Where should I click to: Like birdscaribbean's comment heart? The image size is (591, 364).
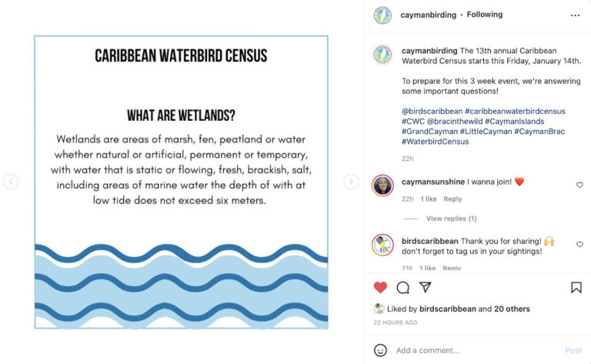[x=579, y=244]
